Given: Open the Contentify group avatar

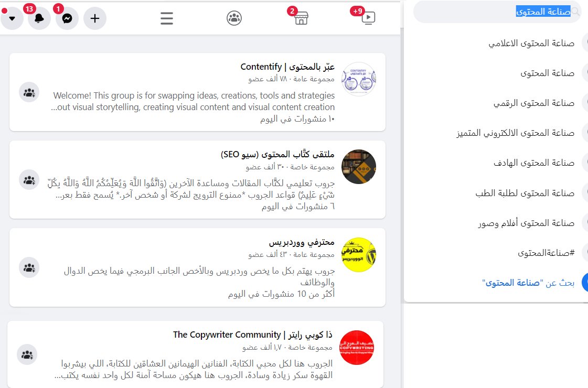Looking at the screenshot, I should coord(358,79).
